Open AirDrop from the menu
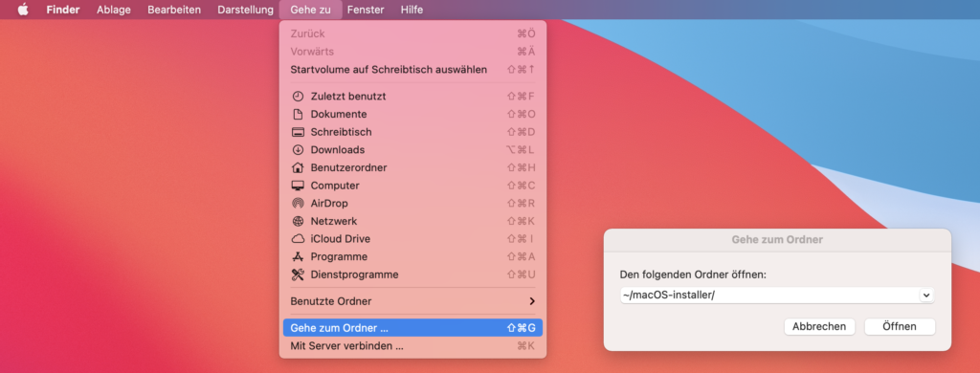Screen dimensions: 980x373 [x=412, y=203]
